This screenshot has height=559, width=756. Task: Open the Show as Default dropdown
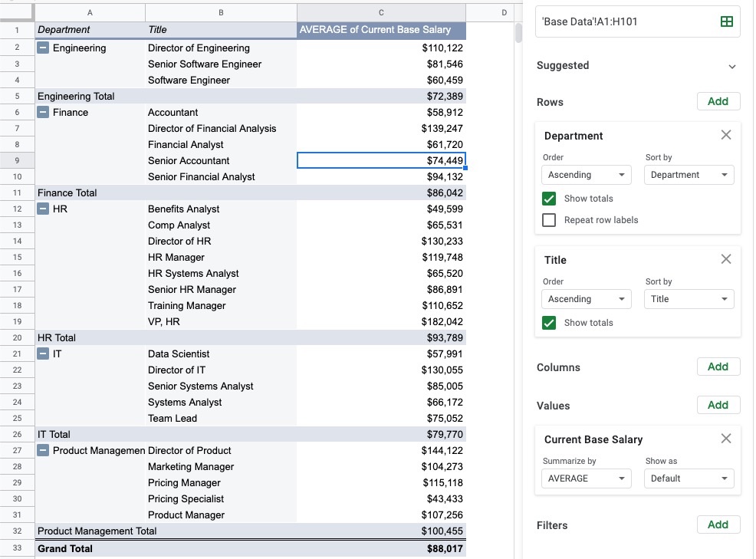coord(689,478)
